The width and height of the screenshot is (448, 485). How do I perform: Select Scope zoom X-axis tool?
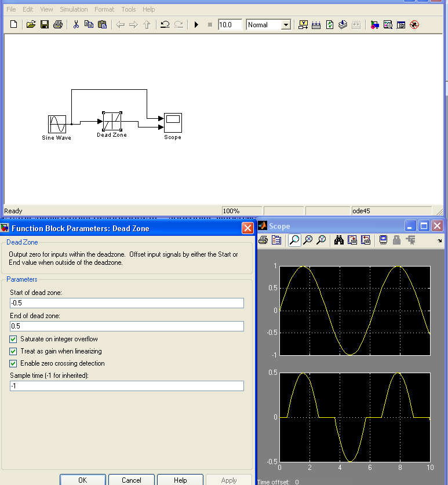coord(308,240)
